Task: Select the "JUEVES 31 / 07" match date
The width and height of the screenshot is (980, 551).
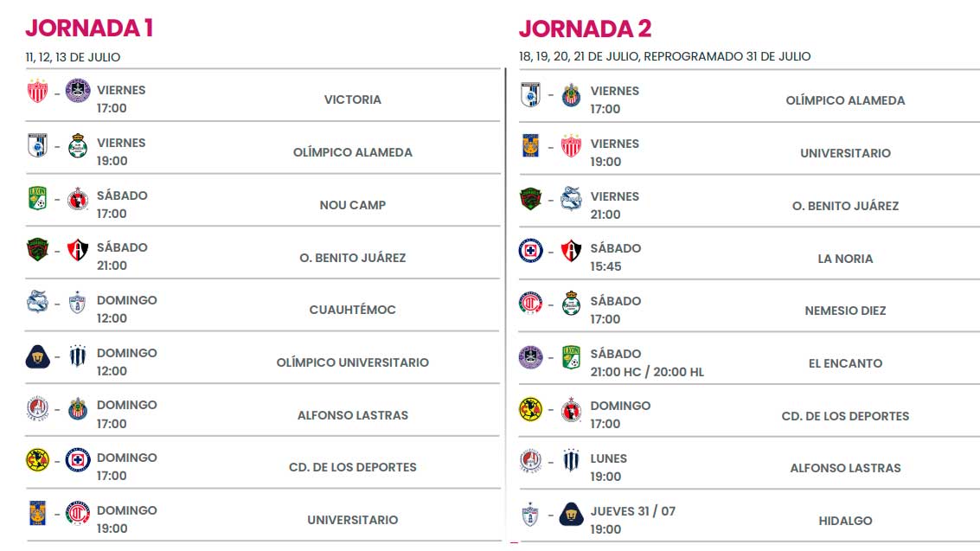Action: [x=632, y=511]
